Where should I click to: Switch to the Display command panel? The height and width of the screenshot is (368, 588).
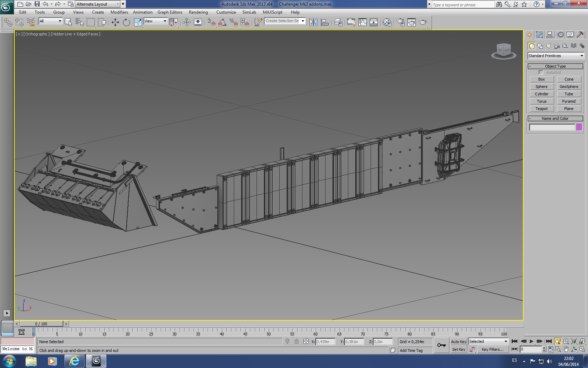(570, 35)
